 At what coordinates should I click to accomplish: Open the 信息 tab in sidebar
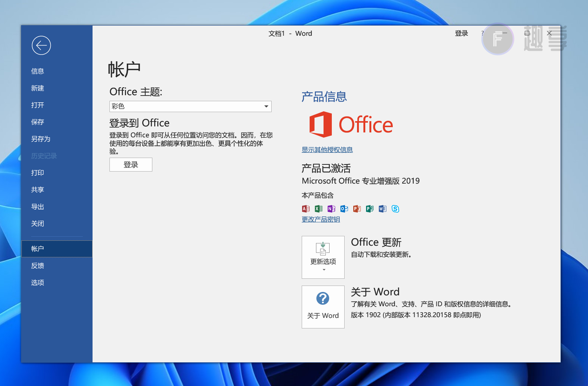[57, 71]
